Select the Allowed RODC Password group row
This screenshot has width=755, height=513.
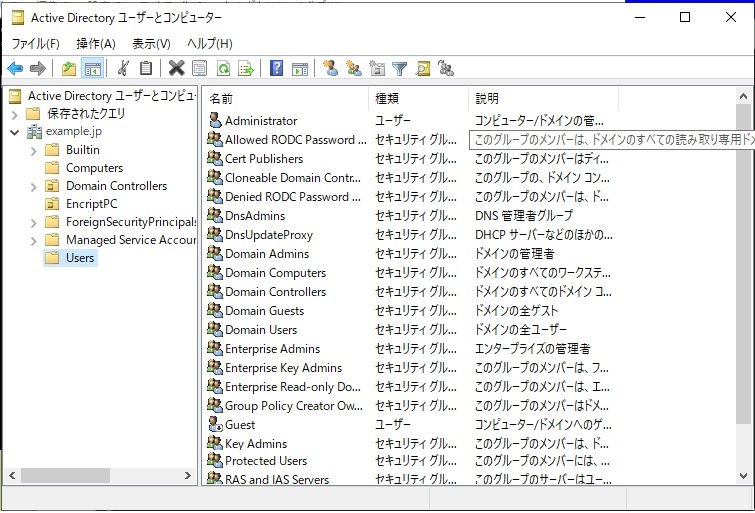(x=410, y=140)
